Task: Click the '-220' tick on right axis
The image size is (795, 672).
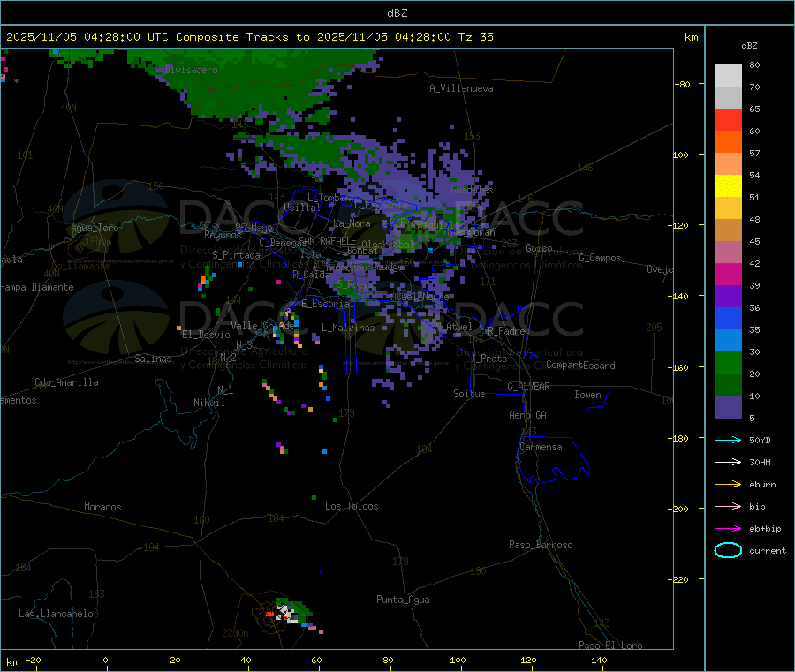Action: [x=680, y=579]
